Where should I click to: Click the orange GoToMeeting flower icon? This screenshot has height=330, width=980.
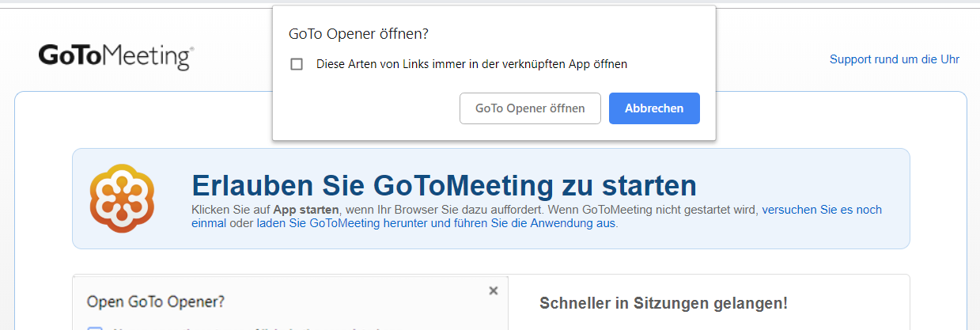(x=122, y=198)
